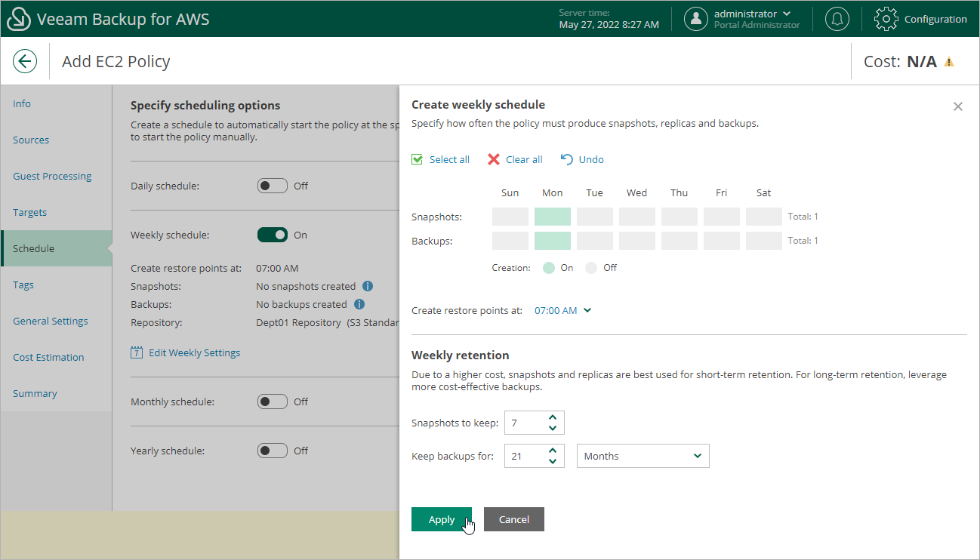Click the info icon beside No snapshots created
The image size is (980, 560).
point(368,286)
